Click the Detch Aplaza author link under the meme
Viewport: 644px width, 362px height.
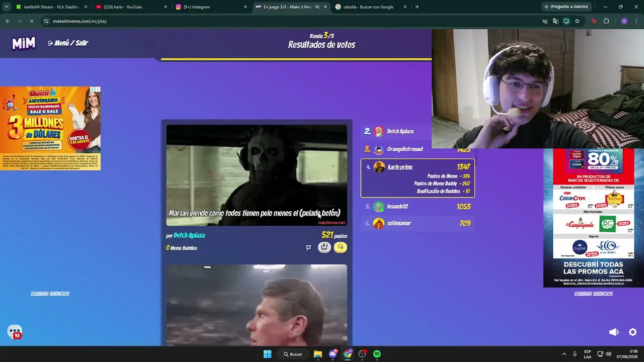point(189,235)
